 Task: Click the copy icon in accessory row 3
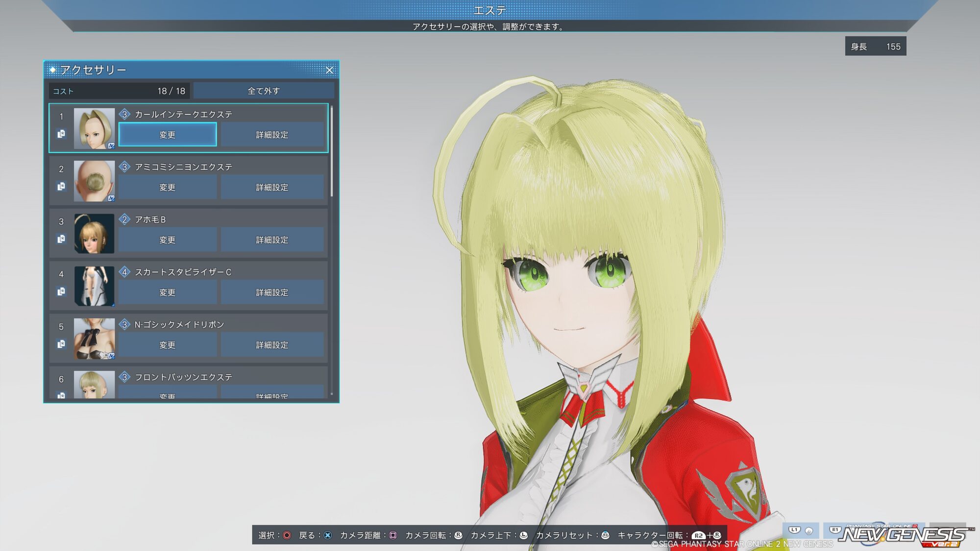click(x=61, y=239)
